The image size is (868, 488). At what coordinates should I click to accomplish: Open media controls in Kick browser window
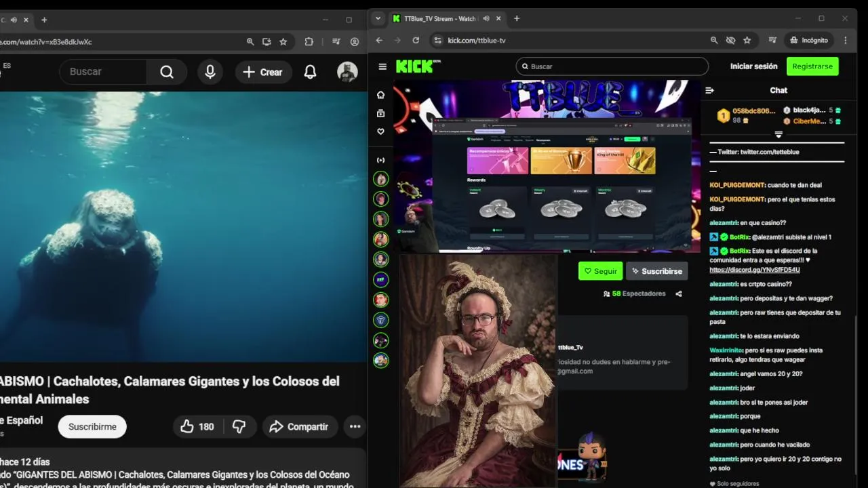772,40
